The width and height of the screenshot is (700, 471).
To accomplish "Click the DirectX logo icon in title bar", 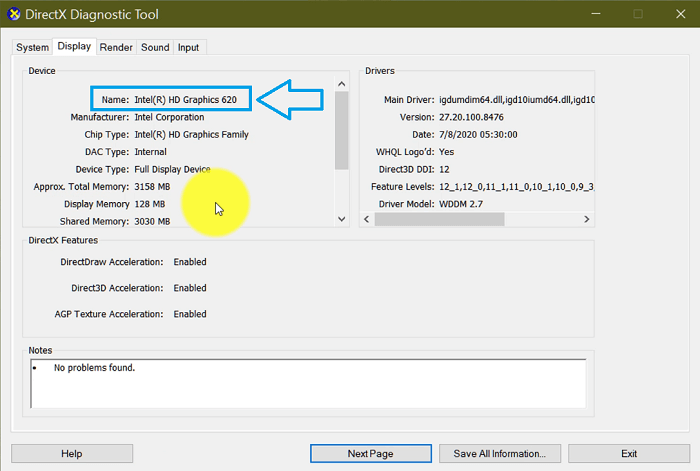I will (14, 14).
